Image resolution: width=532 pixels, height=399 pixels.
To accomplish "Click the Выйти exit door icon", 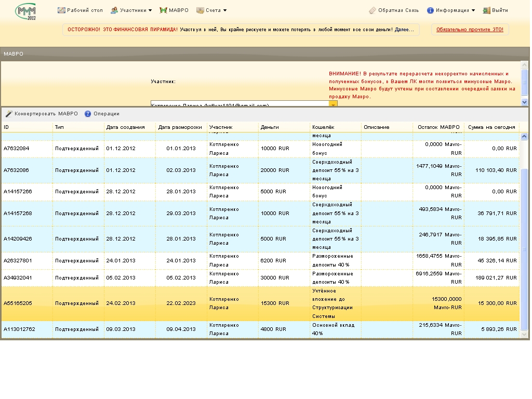I will click(486, 10).
